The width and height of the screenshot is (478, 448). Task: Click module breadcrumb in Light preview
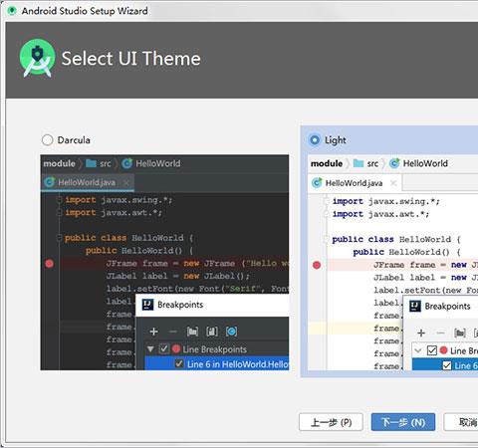pyautogui.click(x=327, y=163)
